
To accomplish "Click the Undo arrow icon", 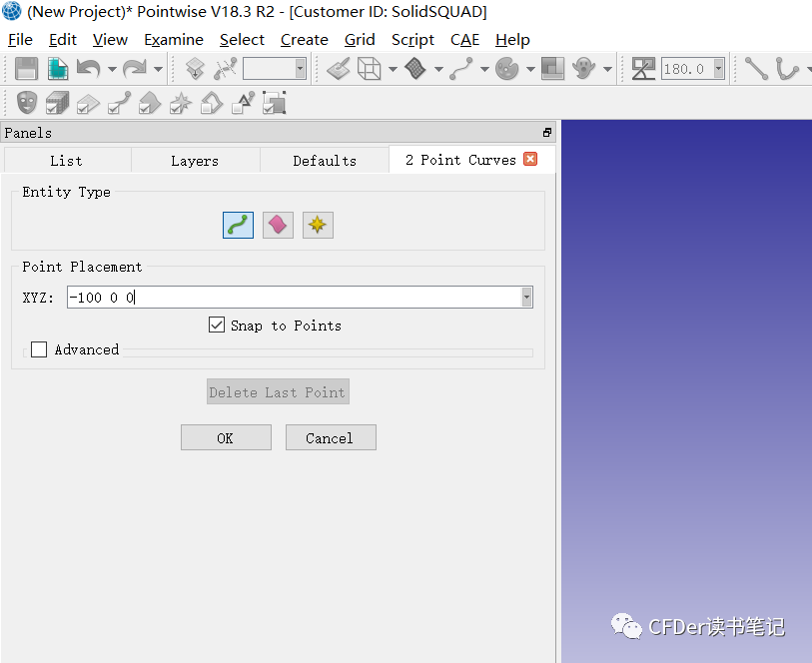I will [89, 69].
